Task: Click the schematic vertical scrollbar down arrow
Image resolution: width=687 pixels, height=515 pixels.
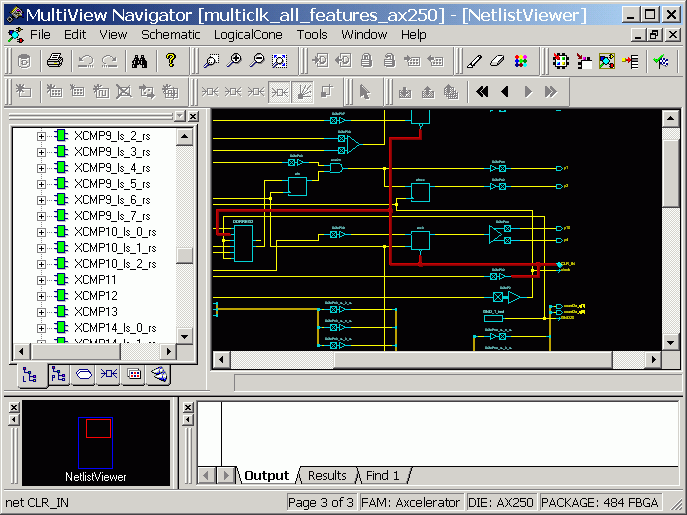Action: (670, 343)
